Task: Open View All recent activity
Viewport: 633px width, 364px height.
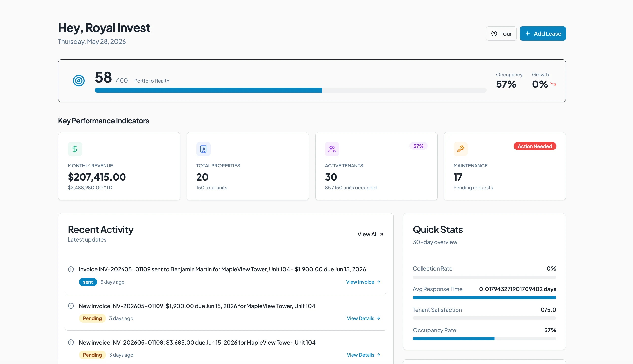Action: pyautogui.click(x=370, y=234)
